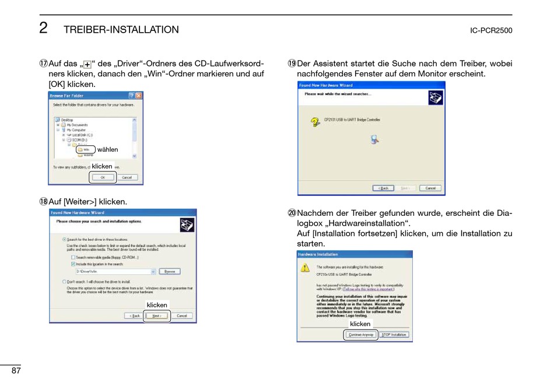Viewport: 554px width, 392px height.
Task: Expand Local Disk (C:) node
Action: coord(63,135)
